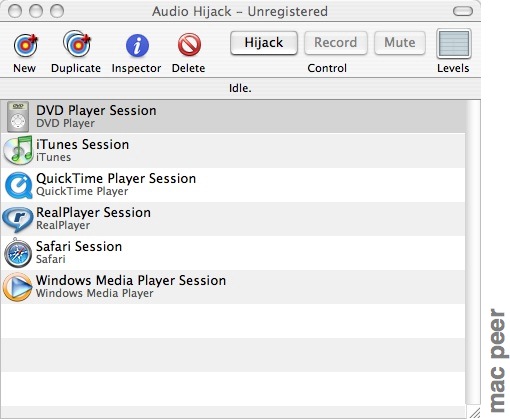Viewport: 510px width, 419px height.
Task: Select the RealPlayer Session title
Action: [93, 212]
